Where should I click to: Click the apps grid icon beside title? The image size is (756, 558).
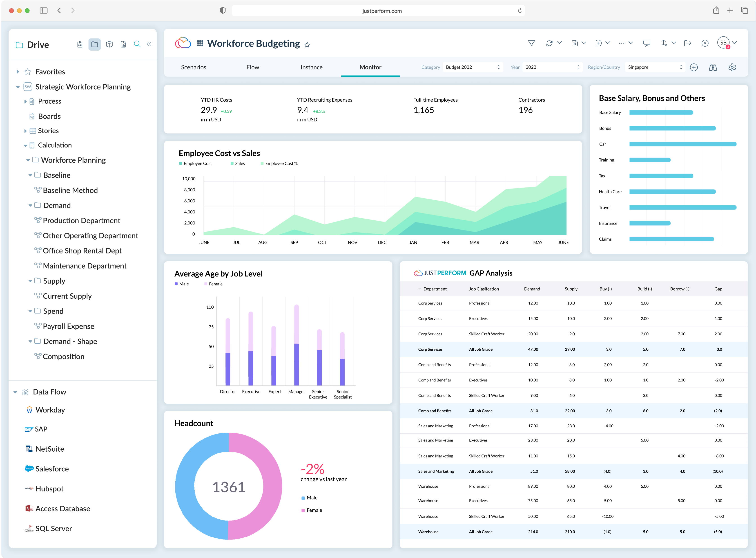200,44
